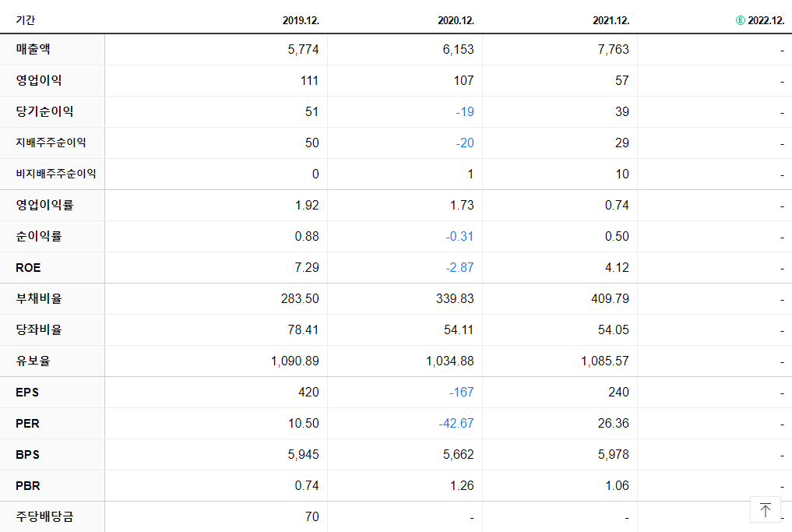Select the 5,662 BPS value
Screen dimensions: 792x532
[x=458, y=455]
